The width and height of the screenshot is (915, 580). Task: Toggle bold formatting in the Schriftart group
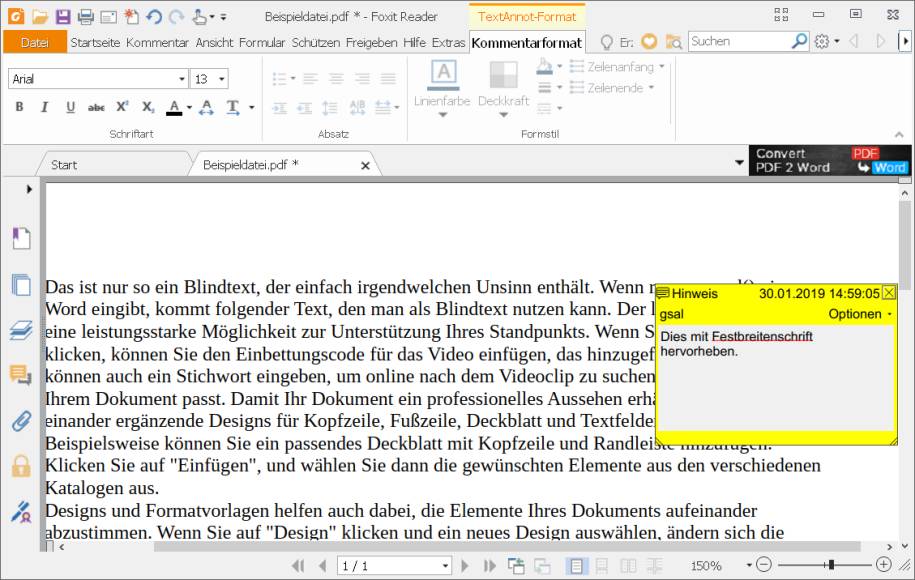click(x=18, y=106)
